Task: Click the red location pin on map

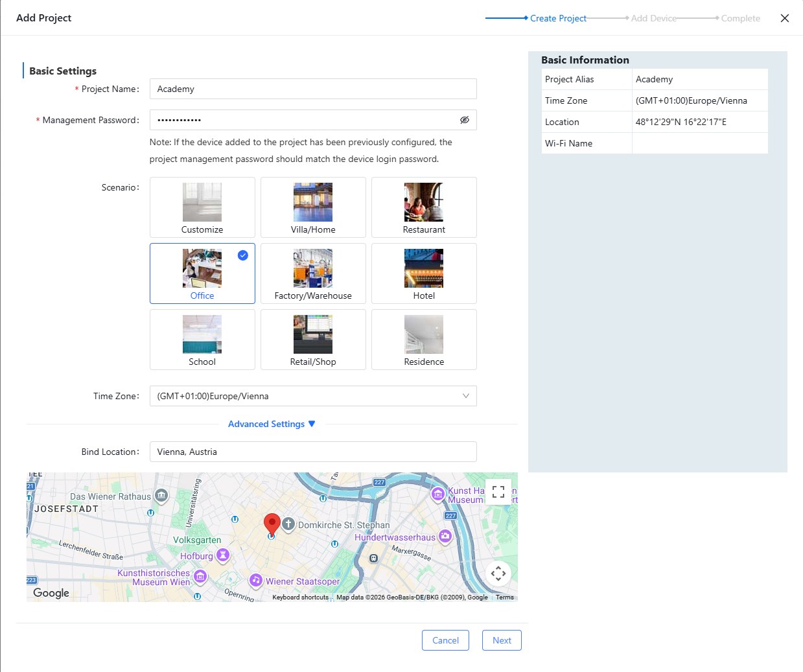Action: tap(272, 524)
